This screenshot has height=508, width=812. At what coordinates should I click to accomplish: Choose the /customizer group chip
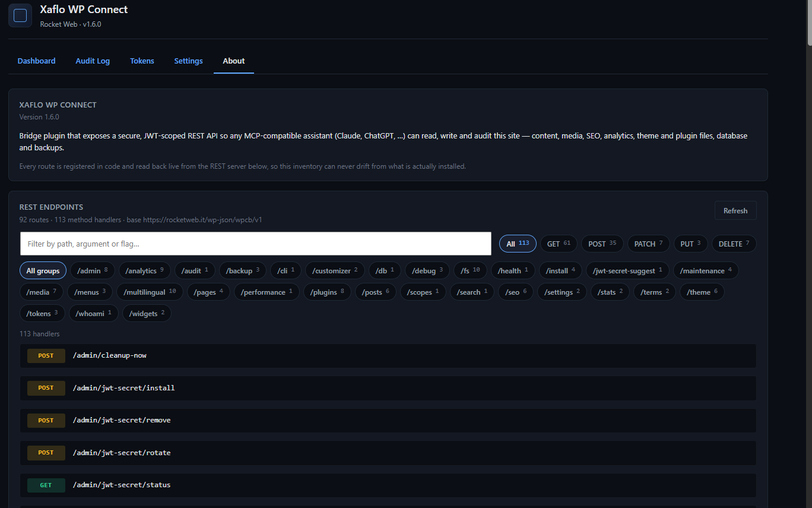(335, 271)
